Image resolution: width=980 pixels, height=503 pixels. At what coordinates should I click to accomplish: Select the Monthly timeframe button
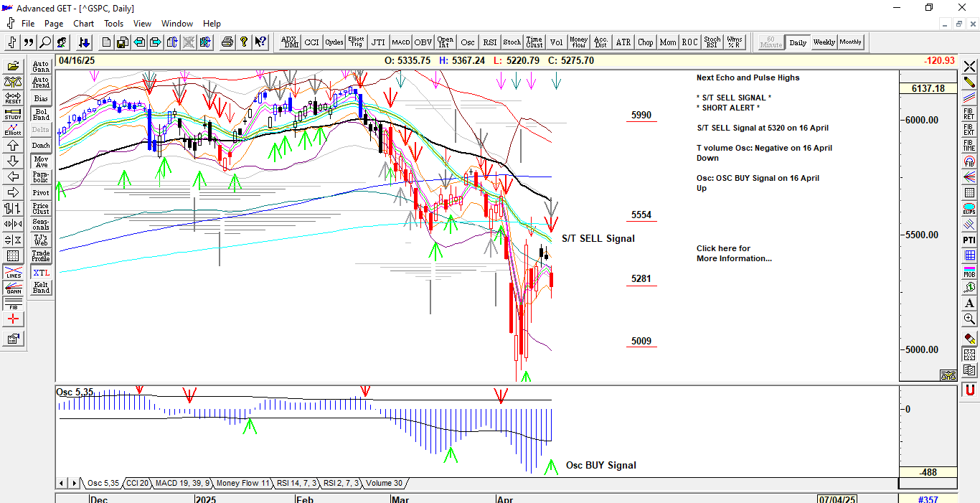click(851, 42)
